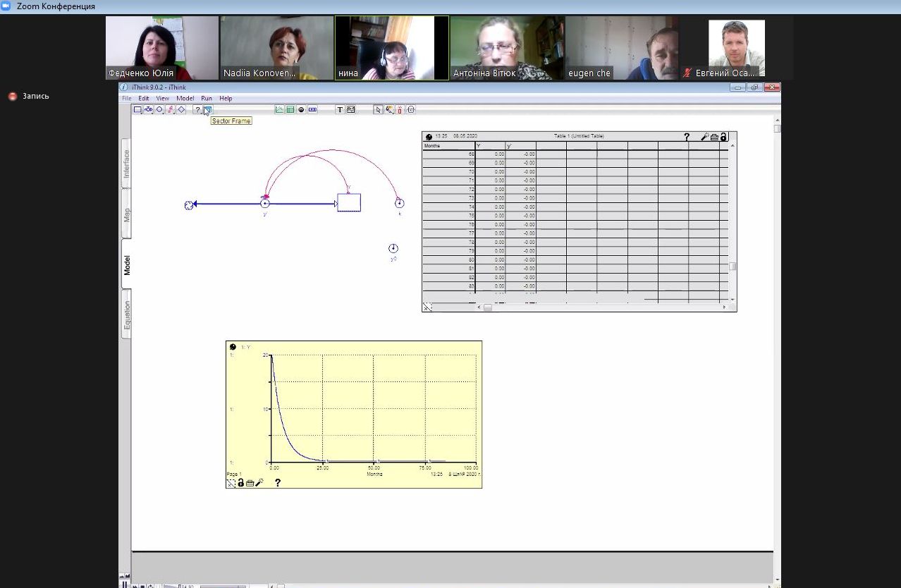Select the Connector arrow tool
The width and height of the screenshot is (901, 588).
click(x=171, y=109)
